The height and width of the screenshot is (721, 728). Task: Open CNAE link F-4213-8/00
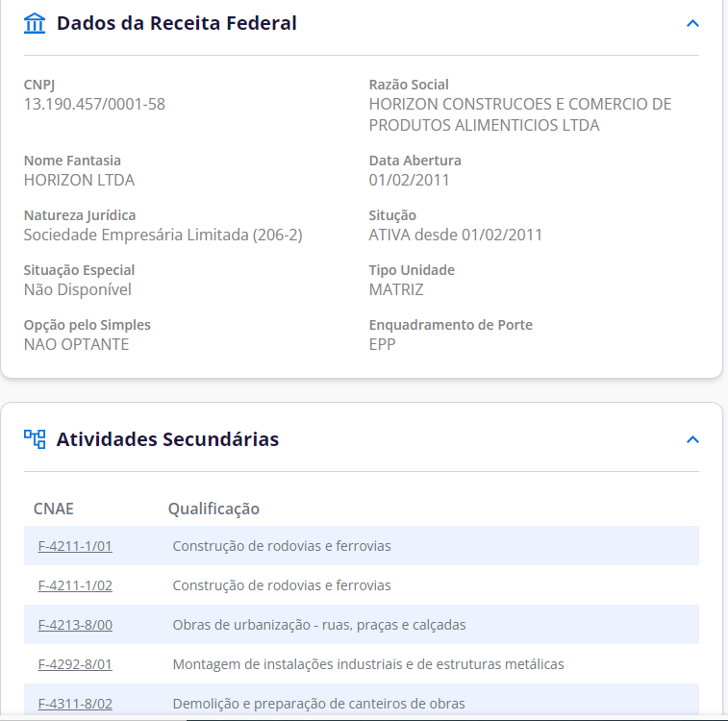coord(75,625)
